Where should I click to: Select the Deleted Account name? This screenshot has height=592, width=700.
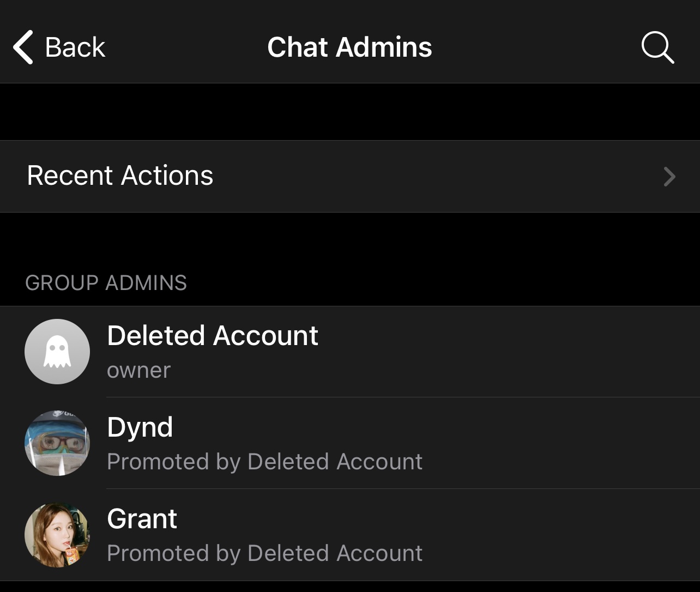213,336
